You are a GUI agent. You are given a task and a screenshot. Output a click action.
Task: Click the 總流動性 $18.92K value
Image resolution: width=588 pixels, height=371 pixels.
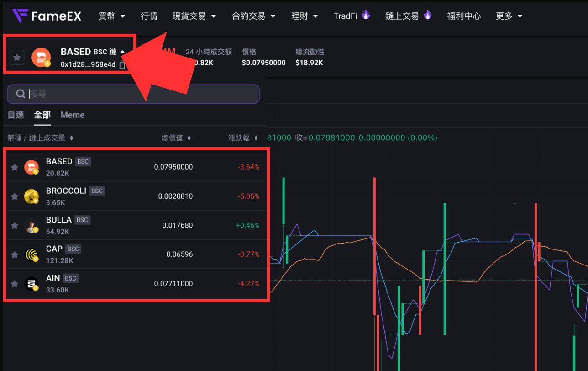[310, 63]
